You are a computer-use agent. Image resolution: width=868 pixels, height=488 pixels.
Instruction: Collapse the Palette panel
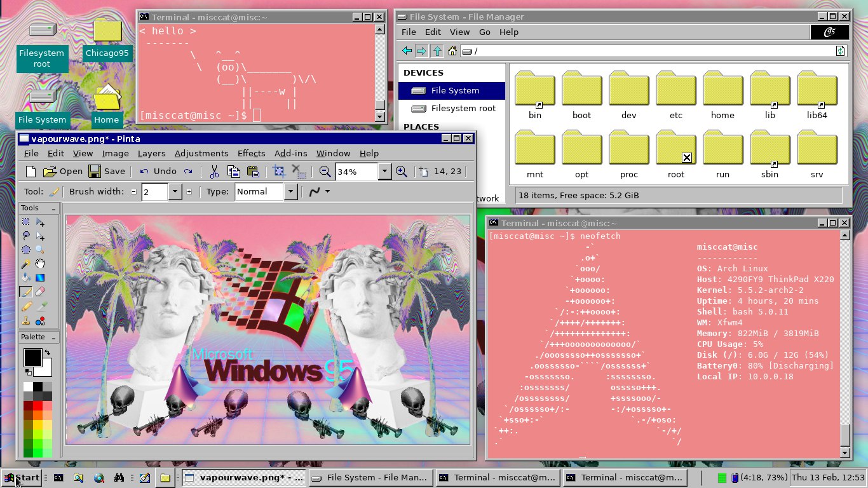(53, 337)
